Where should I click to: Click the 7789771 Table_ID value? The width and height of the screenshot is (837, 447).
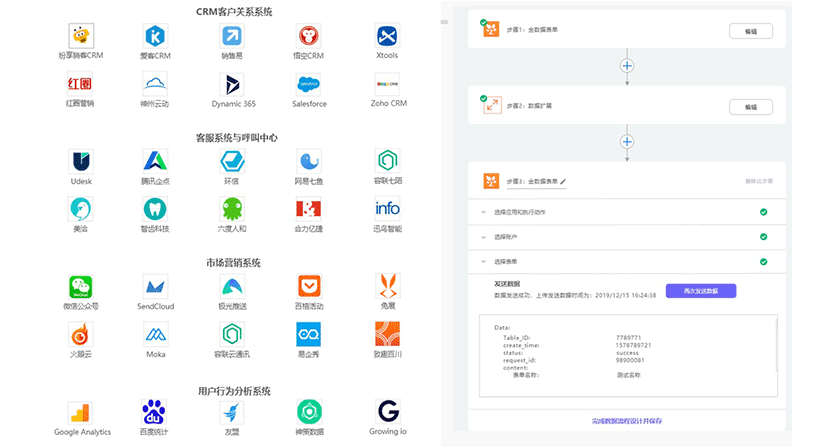tap(628, 338)
